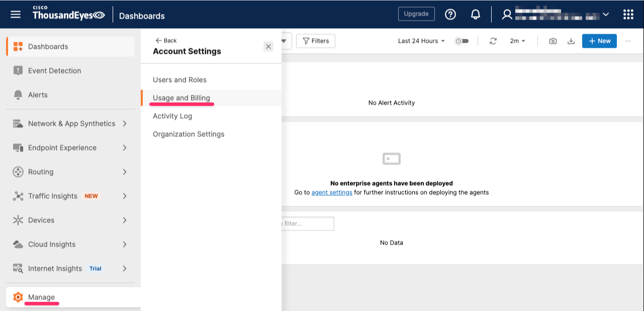Screen dimensions: 644x311
Task: Click the Endpoint Experience icon
Action: 18,148
